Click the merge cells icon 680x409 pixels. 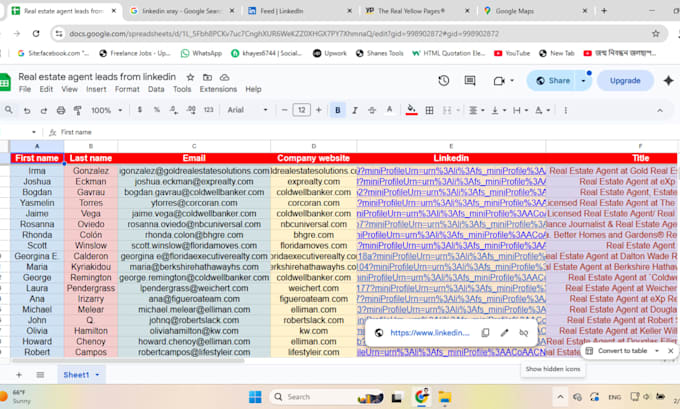pyautogui.click(x=447, y=111)
